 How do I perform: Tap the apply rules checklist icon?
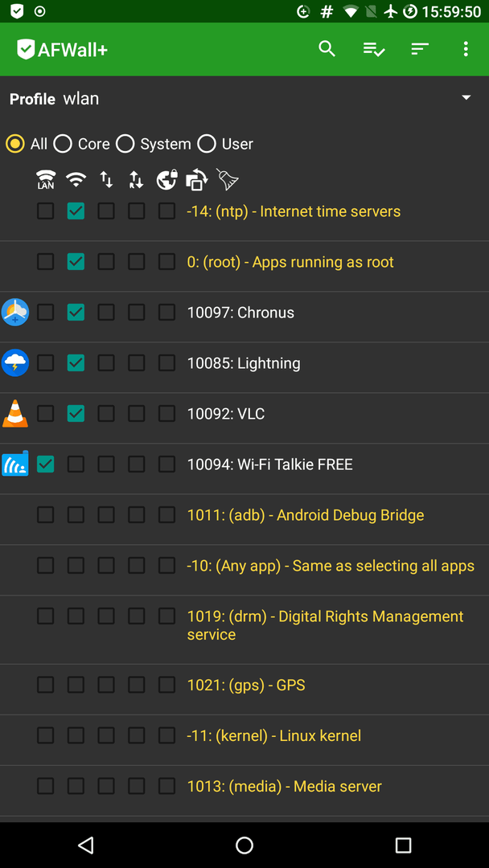click(374, 49)
